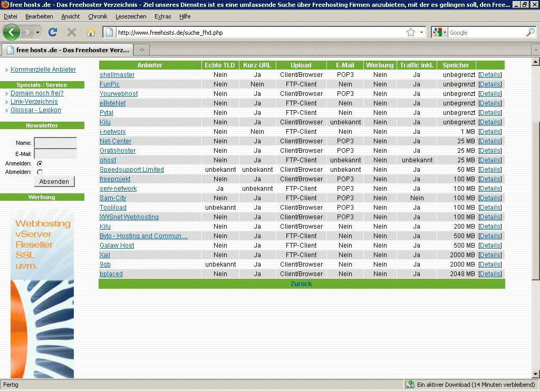Open the Datei menu

11,16
